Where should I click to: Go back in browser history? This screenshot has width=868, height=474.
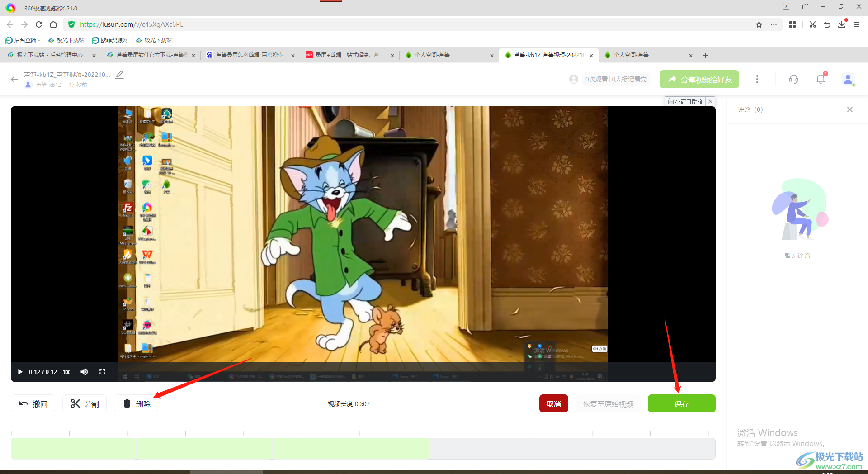click(10, 24)
